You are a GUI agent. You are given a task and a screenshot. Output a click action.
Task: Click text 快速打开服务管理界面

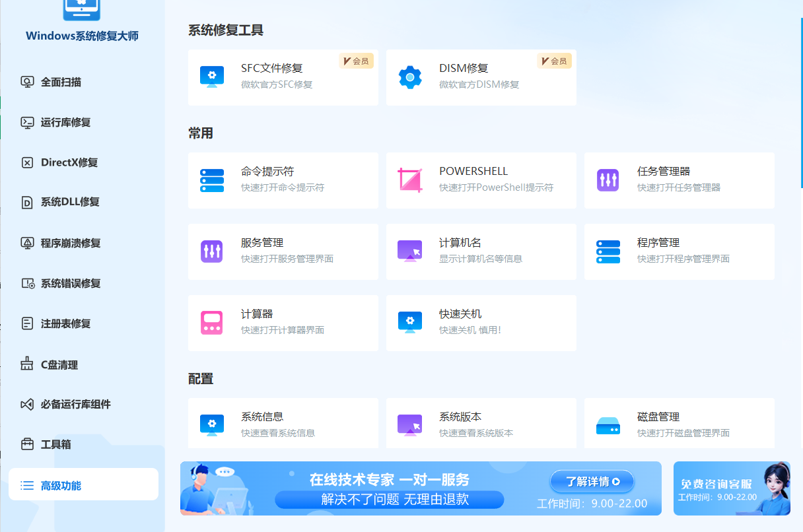point(287,259)
